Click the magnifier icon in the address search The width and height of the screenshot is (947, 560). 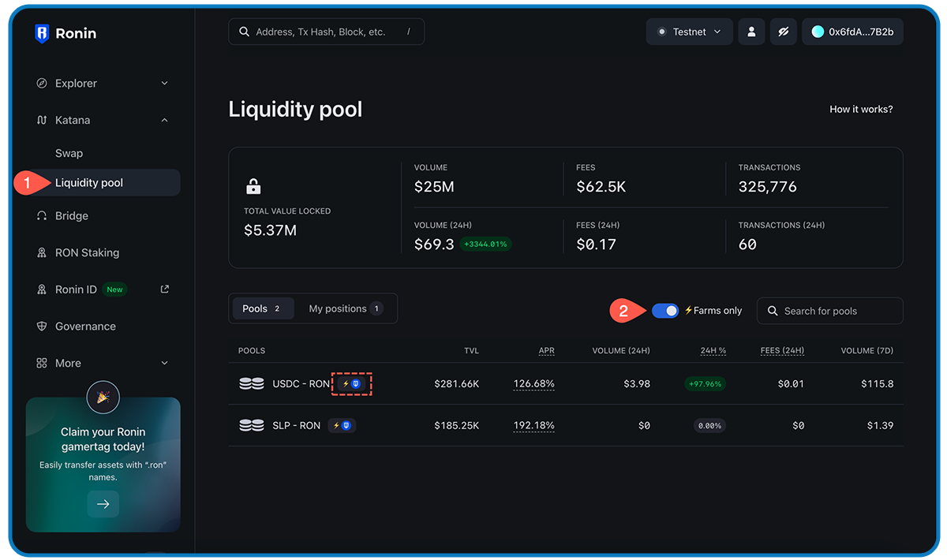click(x=243, y=32)
